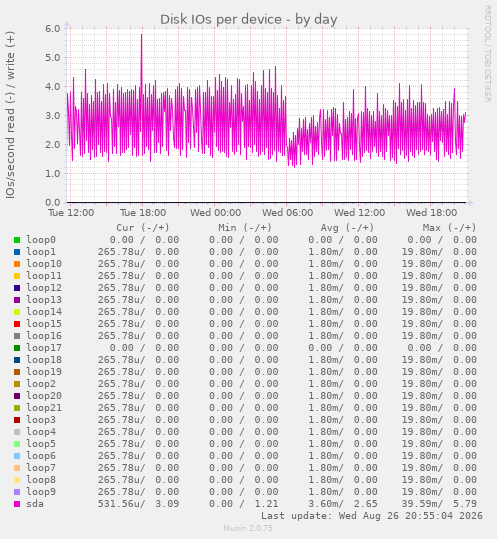
Task: Select the 'loop7' legend label
Action: [41, 468]
